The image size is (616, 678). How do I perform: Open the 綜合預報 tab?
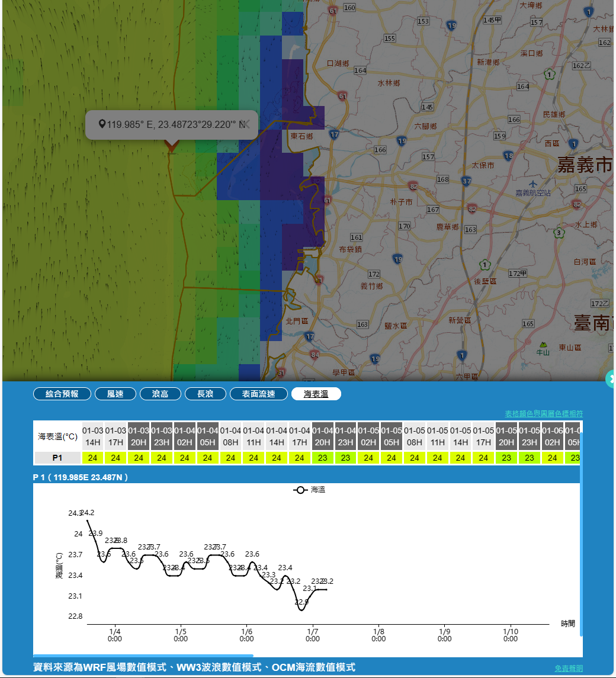click(62, 394)
